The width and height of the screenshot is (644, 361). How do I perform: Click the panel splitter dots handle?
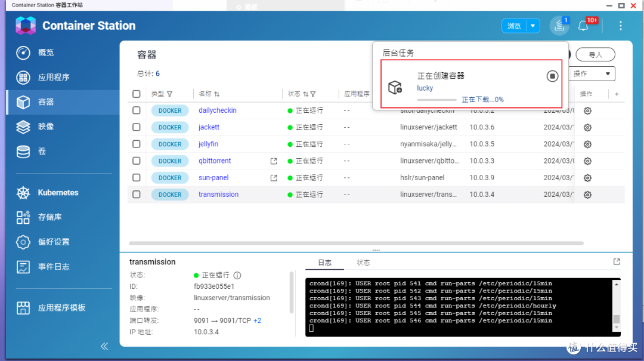coord(376,250)
